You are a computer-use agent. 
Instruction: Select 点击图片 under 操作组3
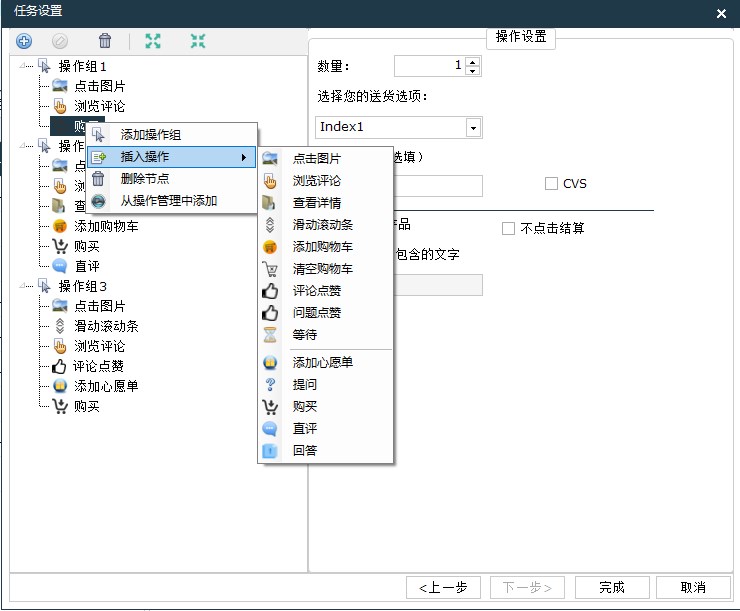[x=100, y=306]
